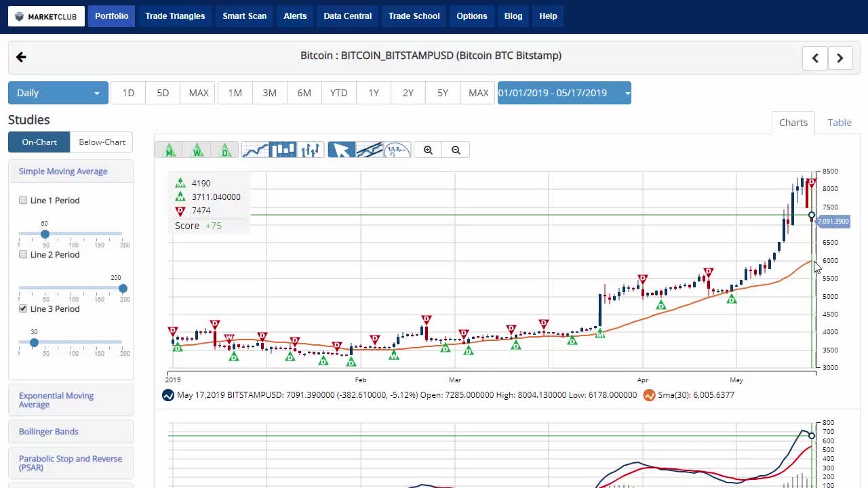
Task: Open Data Central menu
Action: (x=348, y=16)
